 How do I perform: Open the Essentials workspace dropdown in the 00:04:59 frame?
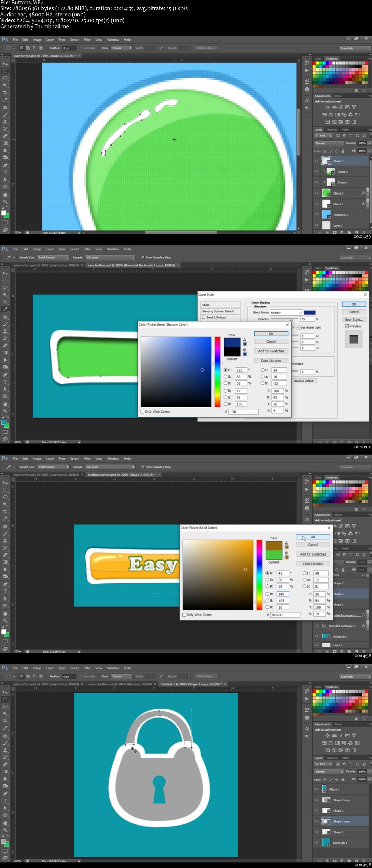pyautogui.click(x=355, y=48)
